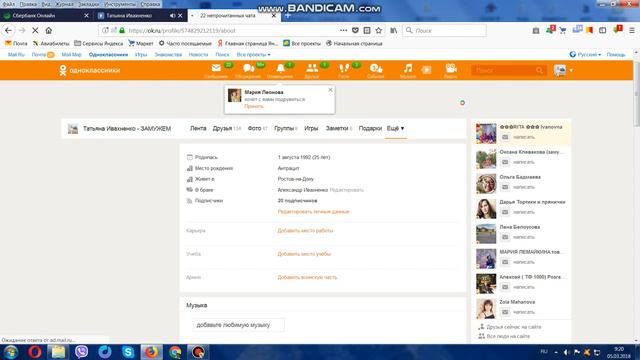The height and width of the screenshot is (360, 640).
Task: Click the browser Back arrow
Action: point(9,31)
